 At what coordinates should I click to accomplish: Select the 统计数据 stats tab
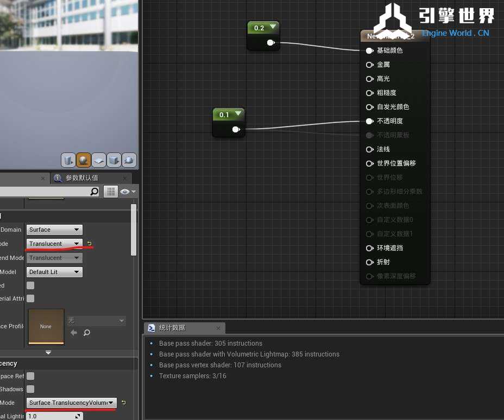[172, 328]
